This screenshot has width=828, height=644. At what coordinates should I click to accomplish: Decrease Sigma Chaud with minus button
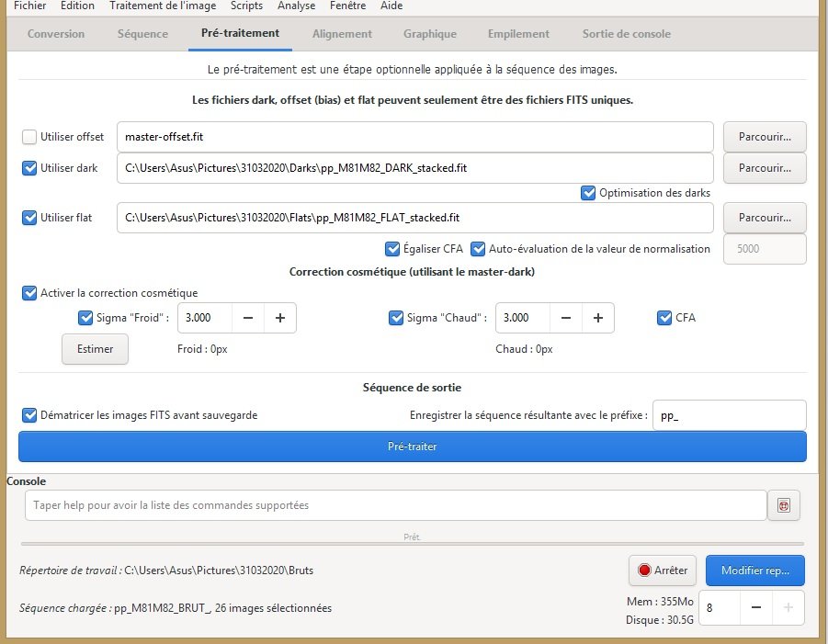(x=565, y=318)
